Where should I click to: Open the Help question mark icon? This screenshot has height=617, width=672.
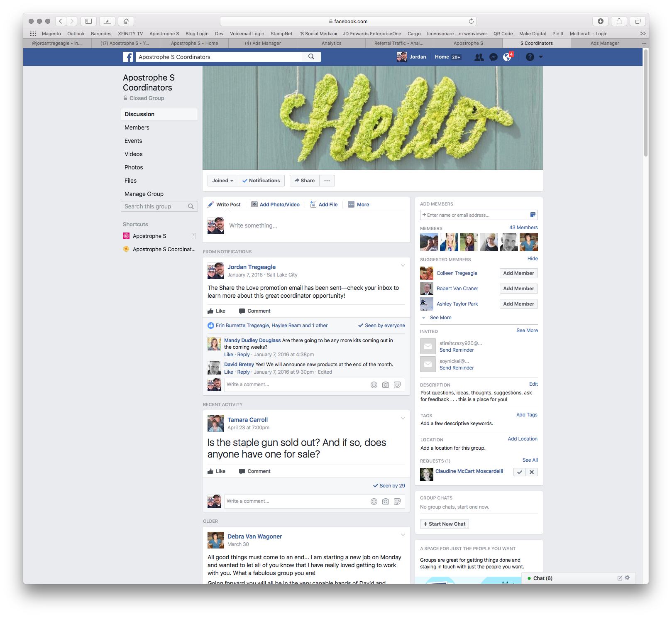[x=530, y=57]
